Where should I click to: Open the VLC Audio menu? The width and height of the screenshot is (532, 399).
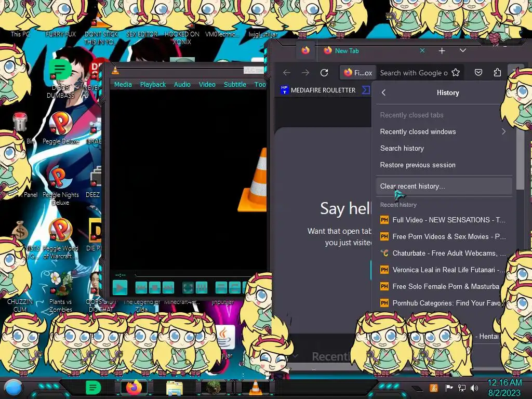182,84
